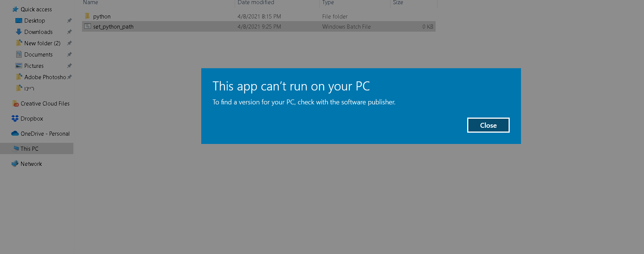Unpin Desktop using its pin icon
The width and height of the screenshot is (644, 254).
69,21
